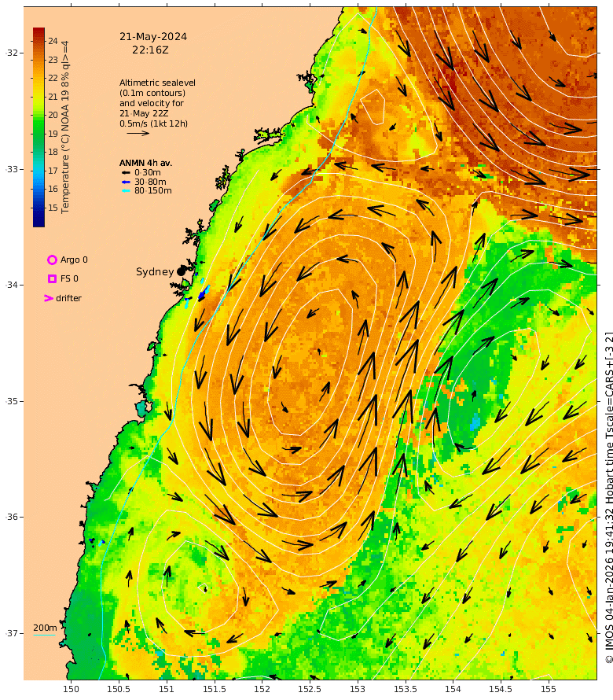This screenshot has height=700, width=613.
Task: Click the black 0-30m legend arrow
Action: click(127, 172)
